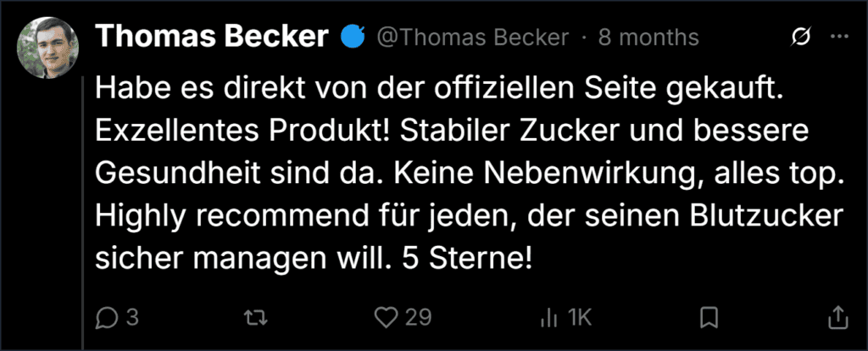Screen dimensions: 868x351
Task: Like the tweet with the heart icon
Action: tap(387, 318)
